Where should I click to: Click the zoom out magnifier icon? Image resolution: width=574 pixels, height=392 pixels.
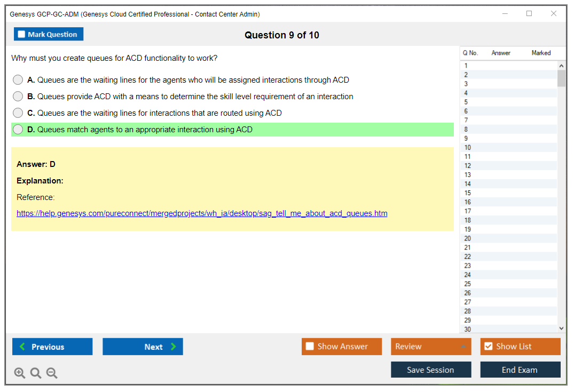(x=52, y=373)
